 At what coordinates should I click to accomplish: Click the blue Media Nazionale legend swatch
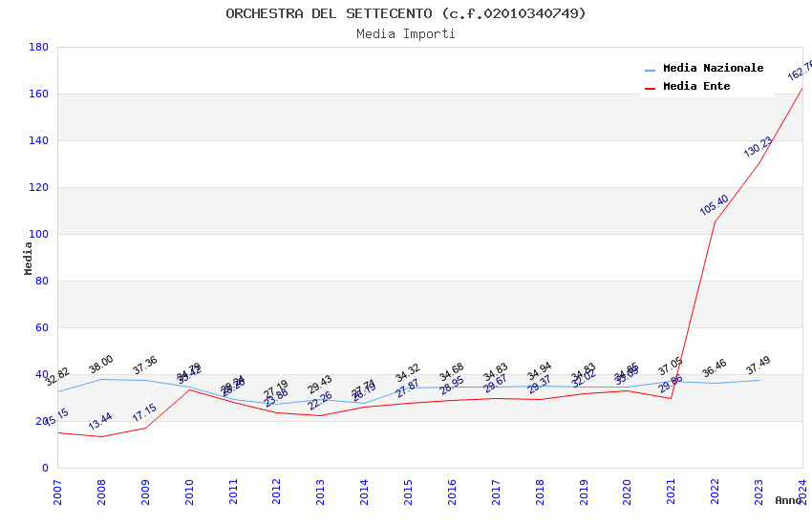coord(650,70)
